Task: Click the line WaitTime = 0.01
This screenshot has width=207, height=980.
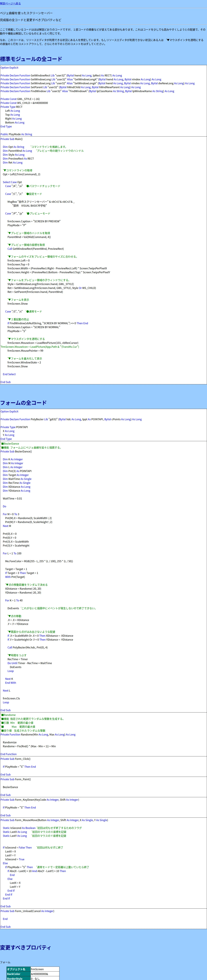Action: point(13,498)
